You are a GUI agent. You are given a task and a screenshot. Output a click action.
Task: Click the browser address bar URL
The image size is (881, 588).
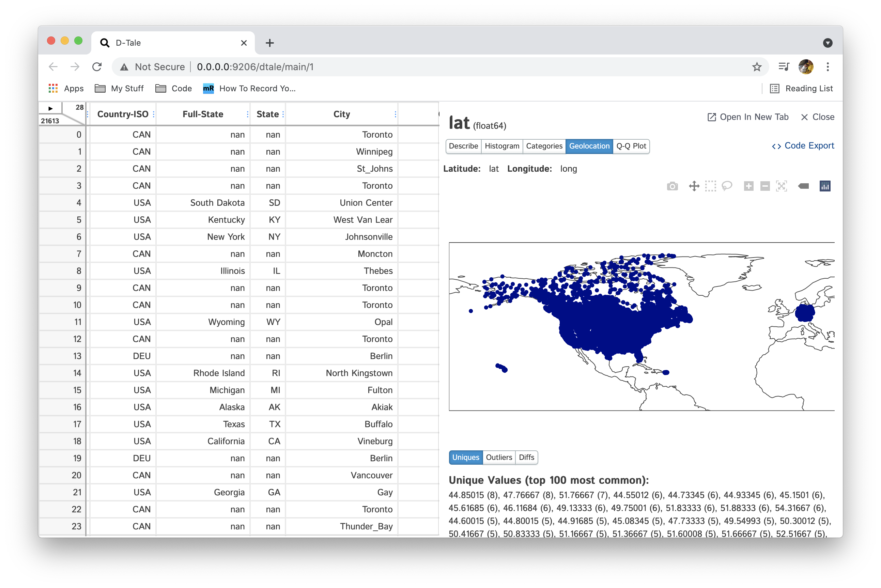255,67
